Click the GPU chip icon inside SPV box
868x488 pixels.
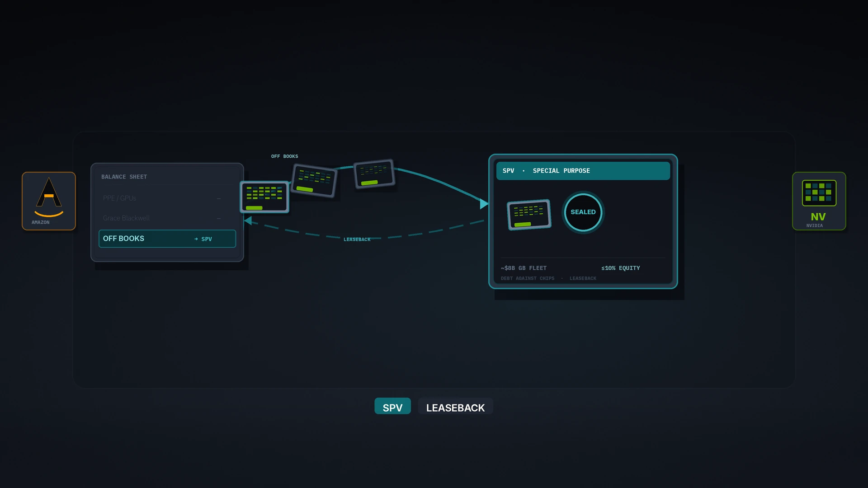(x=529, y=215)
